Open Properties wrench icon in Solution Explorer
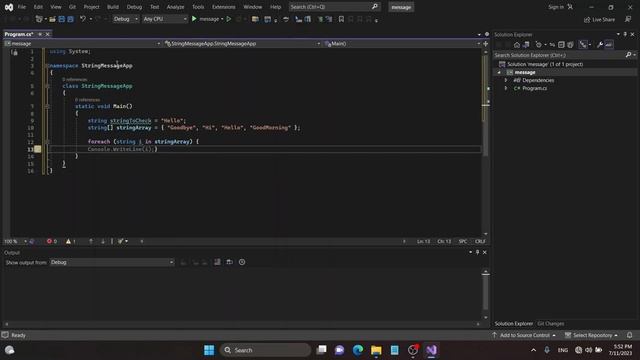 point(600,44)
